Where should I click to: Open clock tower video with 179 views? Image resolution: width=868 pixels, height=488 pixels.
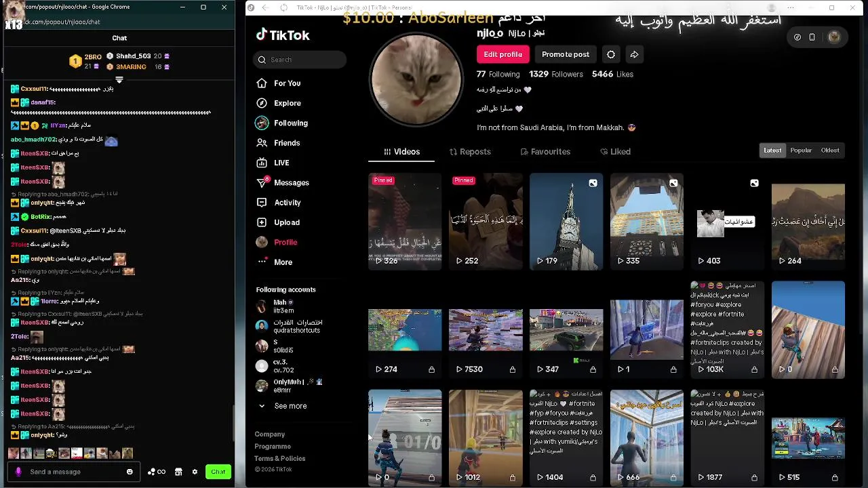[x=566, y=222]
